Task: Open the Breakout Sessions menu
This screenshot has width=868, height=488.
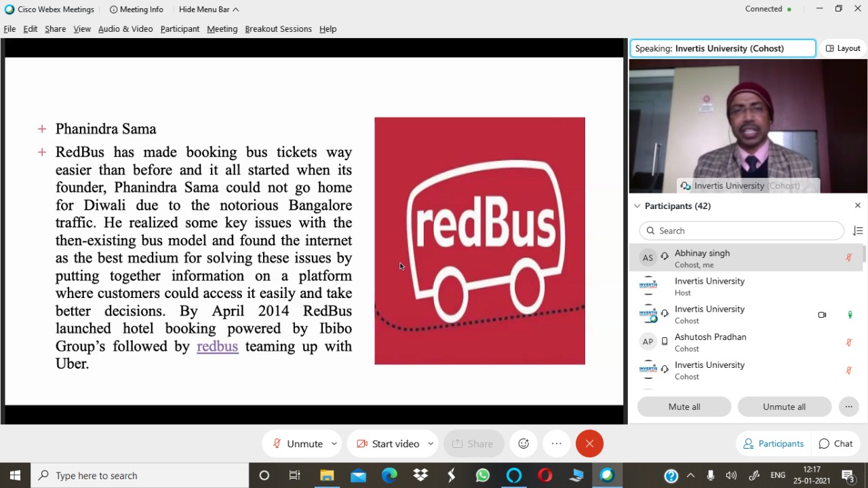Action: point(278,29)
